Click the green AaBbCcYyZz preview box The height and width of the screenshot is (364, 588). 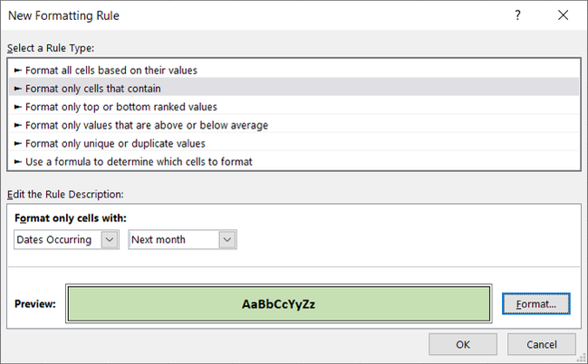pos(279,303)
